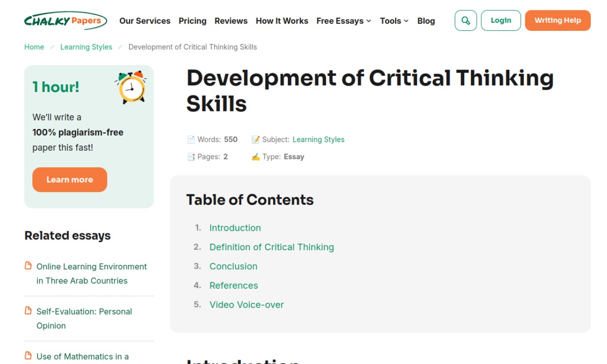Image resolution: width=607 pixels, height=364 pixels.
Task: Click the Learn more button
Action: [x=70, y=180]
